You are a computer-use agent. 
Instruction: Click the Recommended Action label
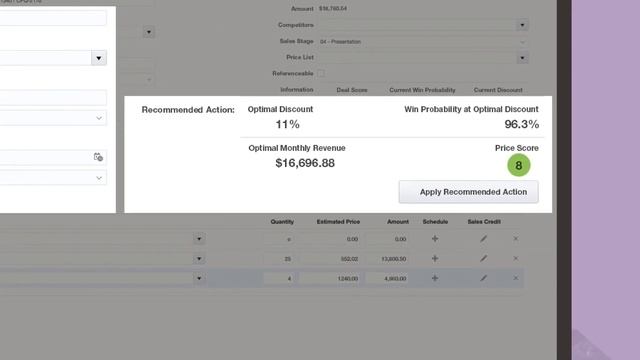(x=188, y=110)
